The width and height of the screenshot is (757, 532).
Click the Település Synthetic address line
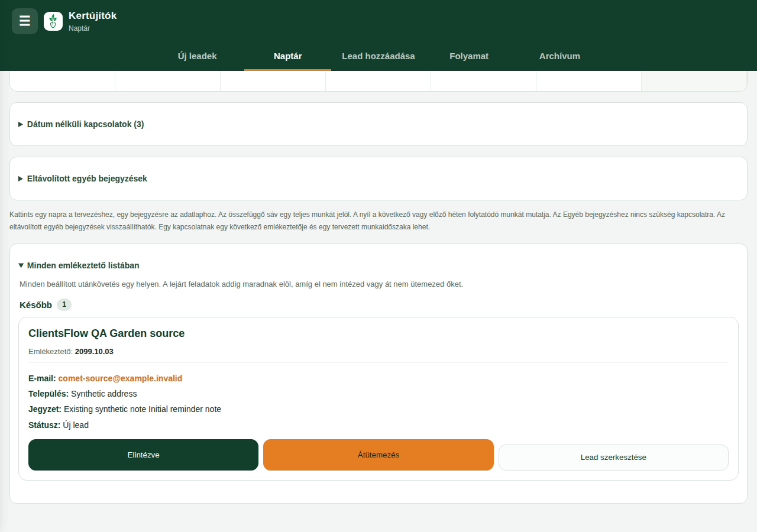tap(82, 394)
